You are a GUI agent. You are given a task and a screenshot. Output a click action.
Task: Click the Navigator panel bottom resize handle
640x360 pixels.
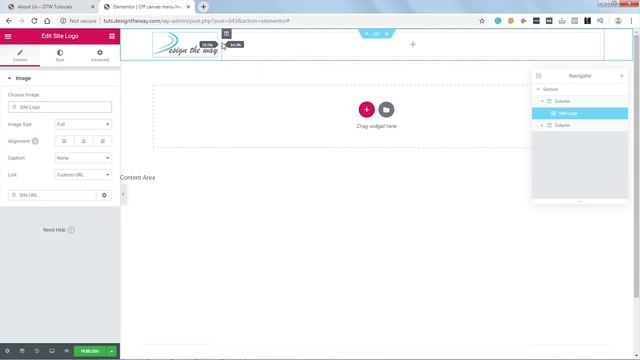coord(580,202)
